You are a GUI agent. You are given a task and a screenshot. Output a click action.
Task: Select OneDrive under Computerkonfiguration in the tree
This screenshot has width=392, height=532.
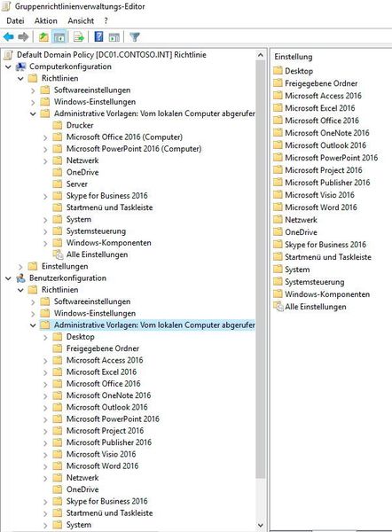(x=82, y=172)
